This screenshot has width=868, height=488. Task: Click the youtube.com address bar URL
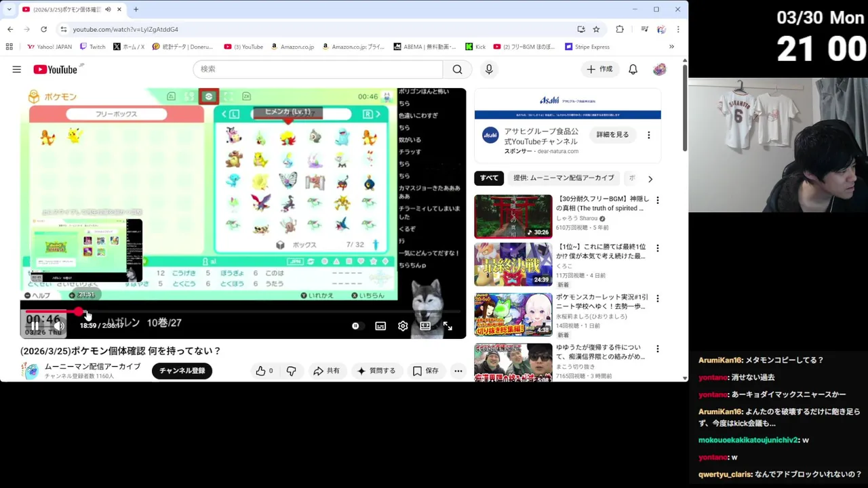pos(125,29)
